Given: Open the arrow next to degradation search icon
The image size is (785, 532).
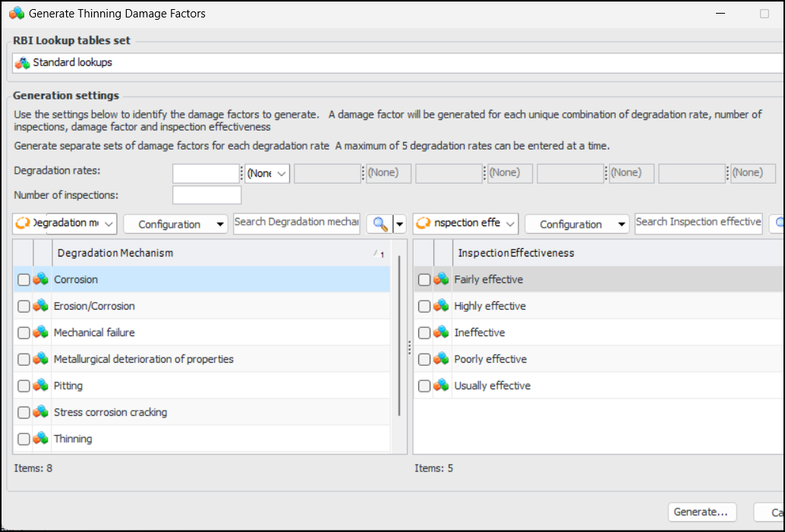Looking at the screenshot, I should point(399,224).
